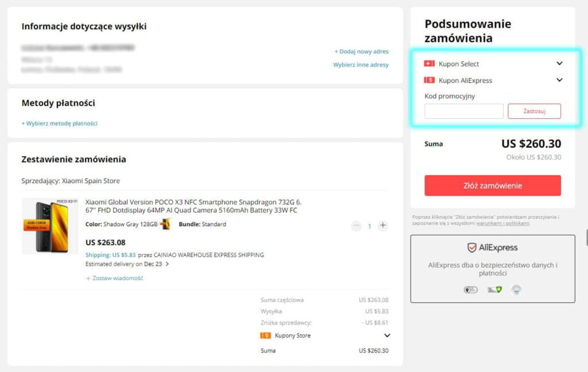
Task: Click the round security certification badge
Action: (x=516, y=290)
